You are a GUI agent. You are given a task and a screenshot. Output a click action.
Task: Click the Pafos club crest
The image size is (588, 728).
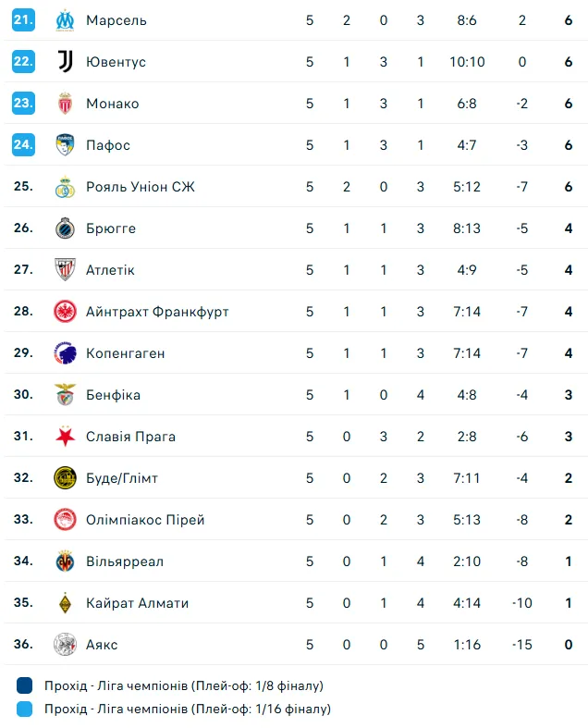64,145
